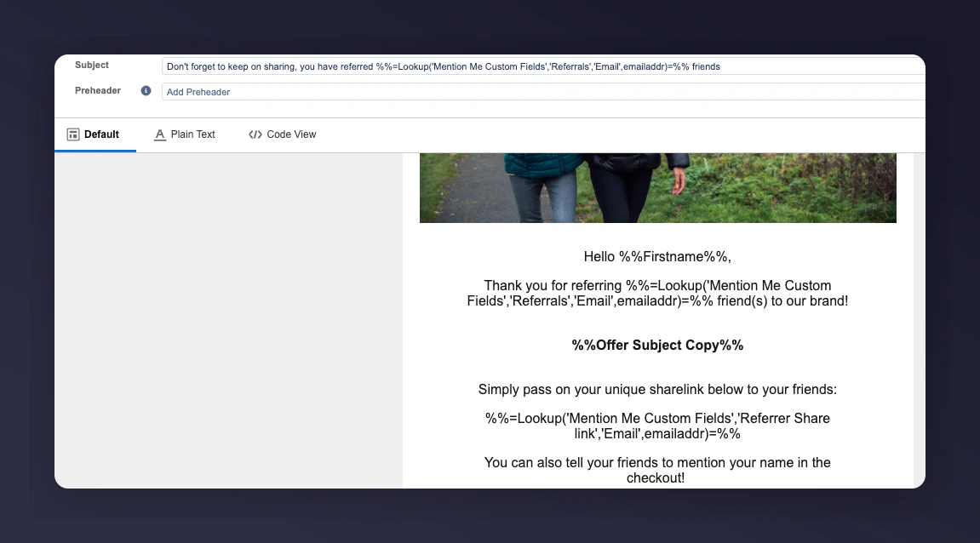Select the walking couple header image
The image size is (980, 543).
coord(657,188)
